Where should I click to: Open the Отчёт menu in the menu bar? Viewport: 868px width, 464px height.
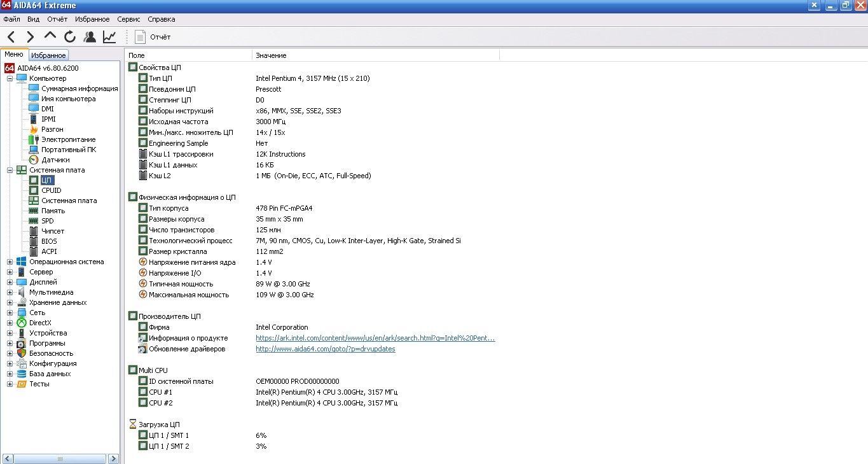point(57,19)
